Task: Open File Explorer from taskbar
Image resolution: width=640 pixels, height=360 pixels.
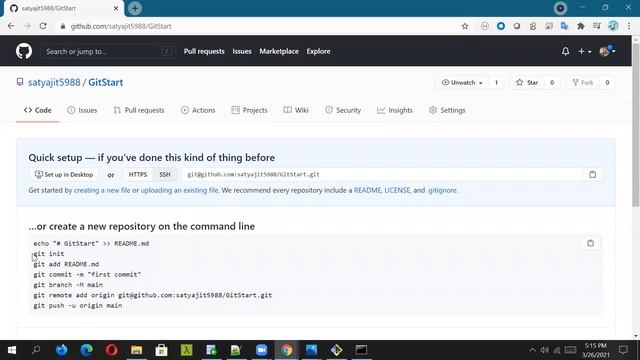Action: [136, 350]
